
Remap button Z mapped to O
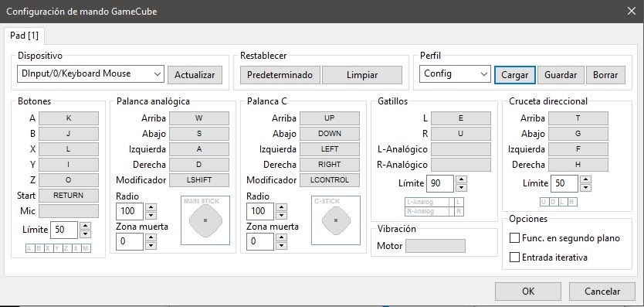coord(69,180)
